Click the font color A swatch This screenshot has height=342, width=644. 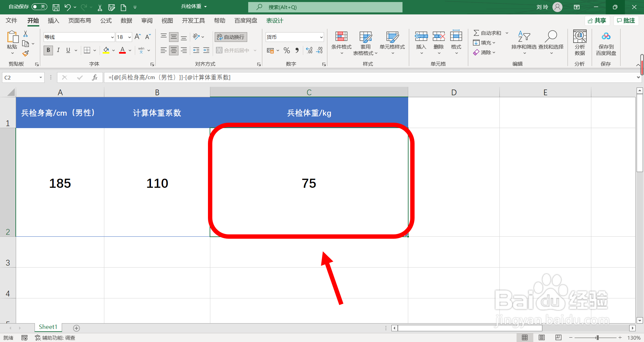pos(122,50)
